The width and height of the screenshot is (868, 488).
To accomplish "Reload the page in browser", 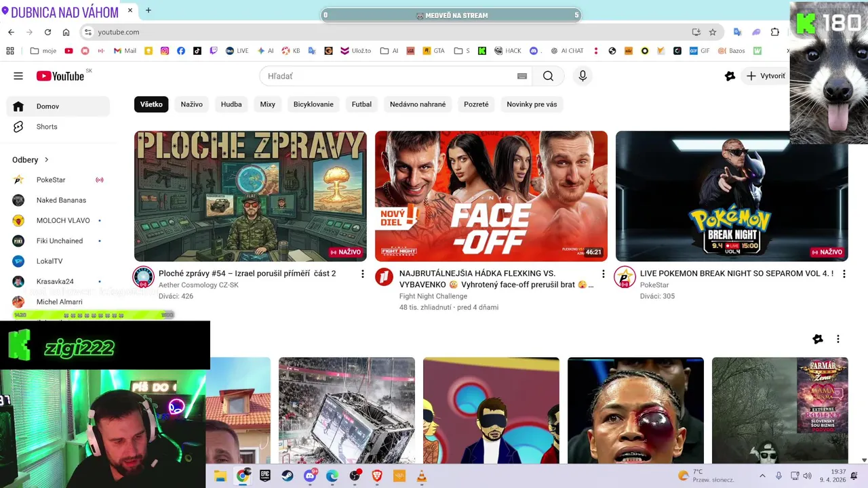I will pos(47,32).
